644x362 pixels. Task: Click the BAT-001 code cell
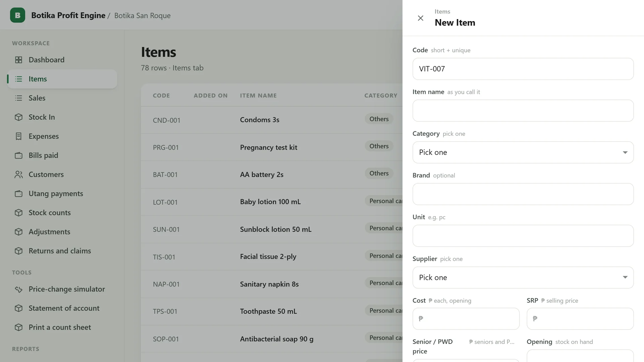pyautogui.click(x=165, y=175)
